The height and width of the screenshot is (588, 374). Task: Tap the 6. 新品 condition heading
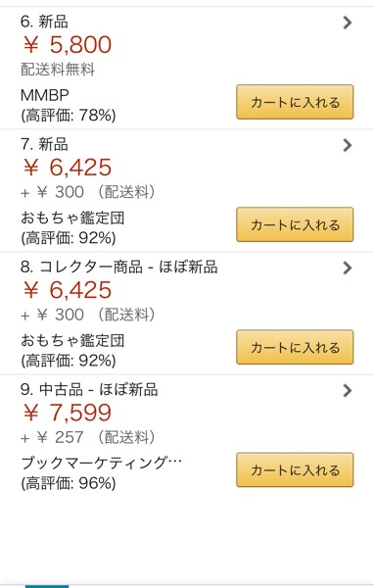click(44, 22)
